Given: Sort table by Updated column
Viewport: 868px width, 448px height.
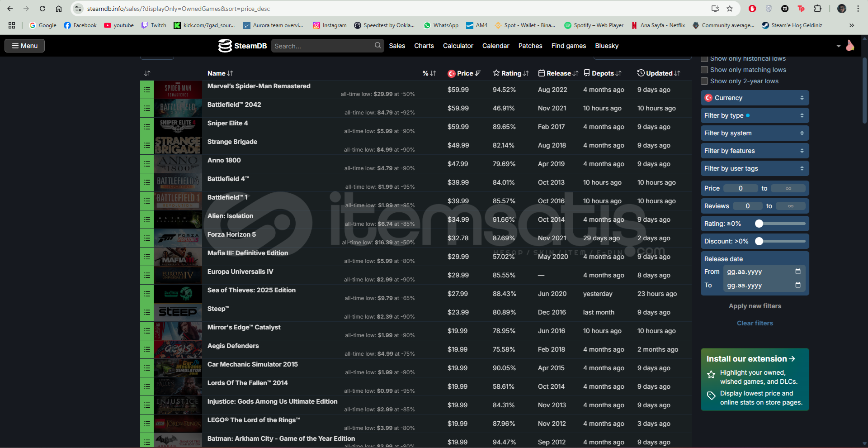Looking at the screenshot, I should coord(659,73).
